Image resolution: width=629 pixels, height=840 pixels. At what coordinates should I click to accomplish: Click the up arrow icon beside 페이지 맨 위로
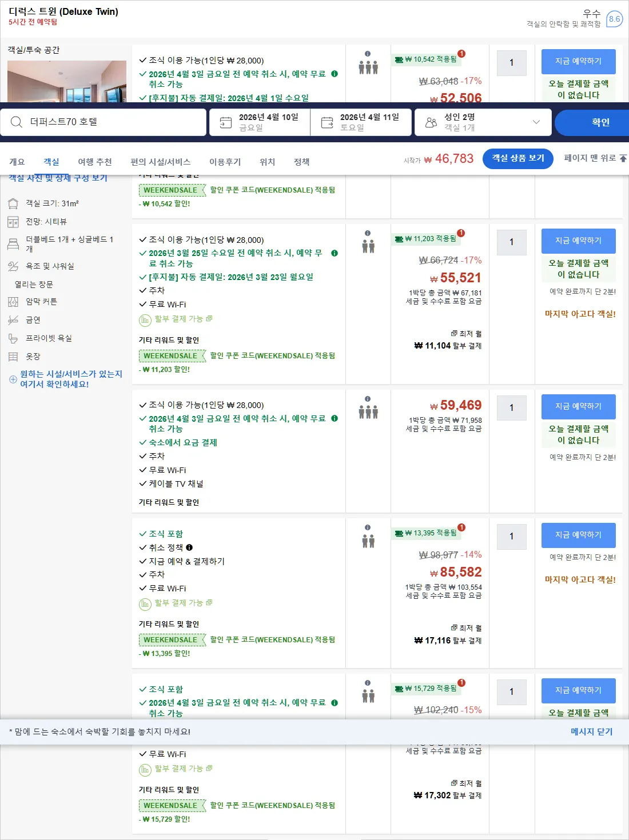point(623,158)
